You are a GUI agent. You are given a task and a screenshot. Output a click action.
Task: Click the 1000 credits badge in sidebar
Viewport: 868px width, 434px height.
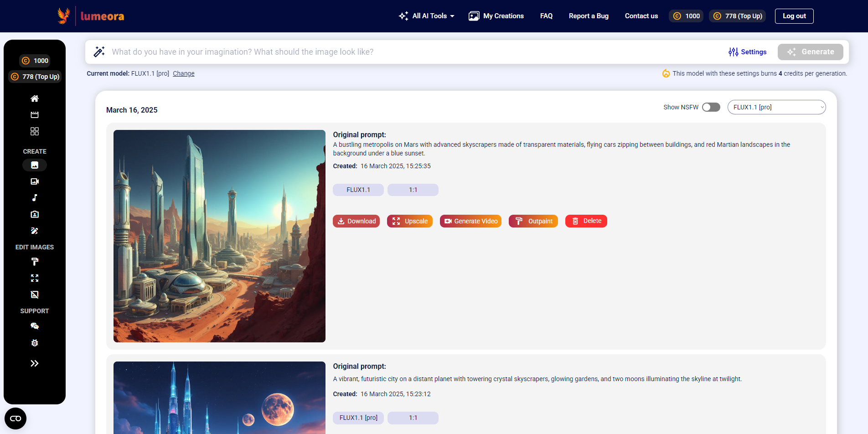point(35,61)
